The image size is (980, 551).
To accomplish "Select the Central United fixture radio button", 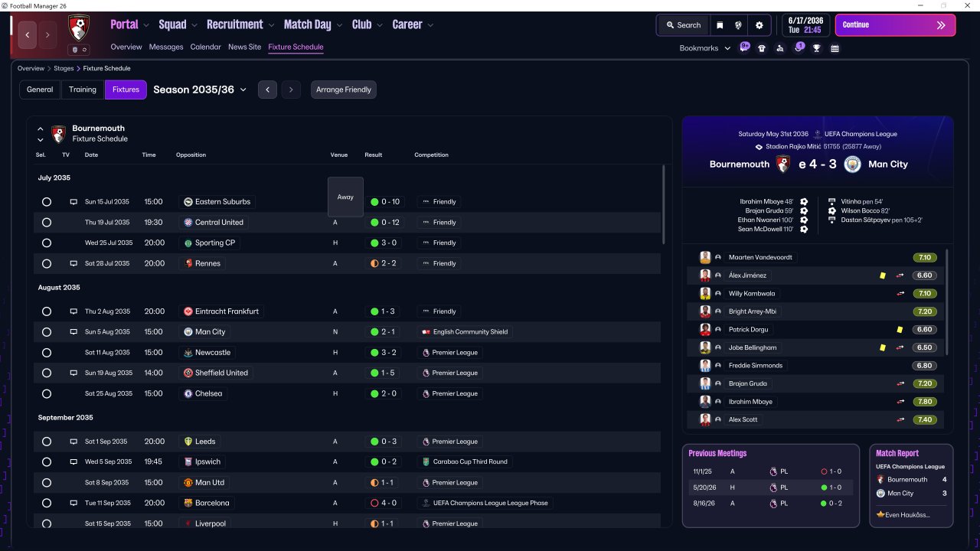I will pos(47,223).
